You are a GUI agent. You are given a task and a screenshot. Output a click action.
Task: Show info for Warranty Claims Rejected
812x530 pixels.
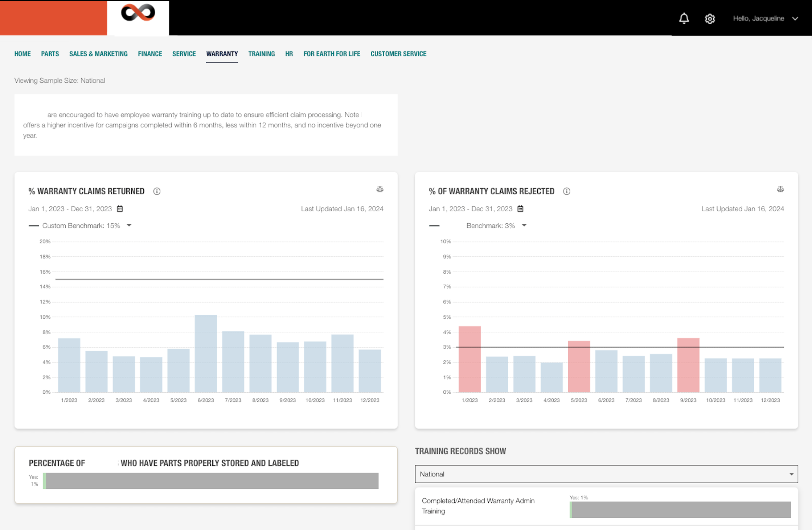(x=566, y=191)
